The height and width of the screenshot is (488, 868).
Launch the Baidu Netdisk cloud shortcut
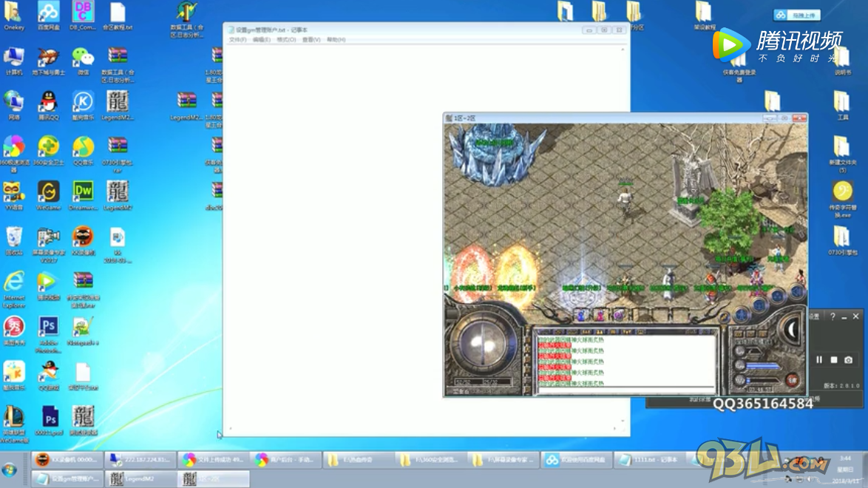click(48, 16)
